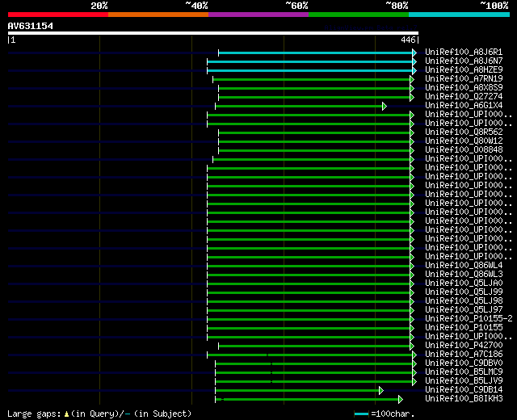This screenshot has width=517, height=420.
Task: Click the UniRef100_P10155-2 label
Action: click(469, 319)
